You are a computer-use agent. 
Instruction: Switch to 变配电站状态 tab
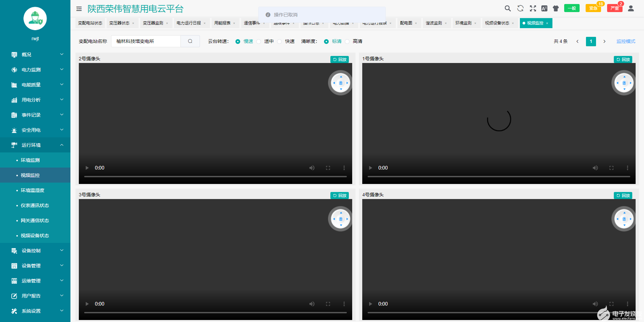[90, 23]
